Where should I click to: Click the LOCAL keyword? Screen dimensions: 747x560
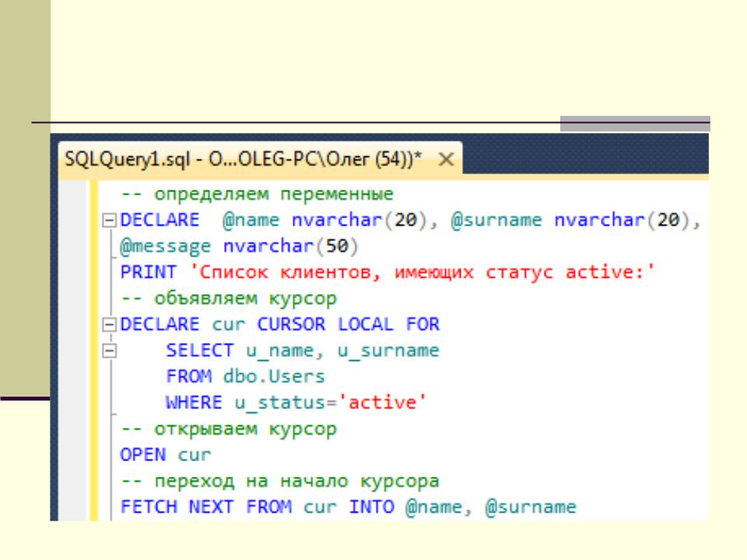tap(366, 325)
